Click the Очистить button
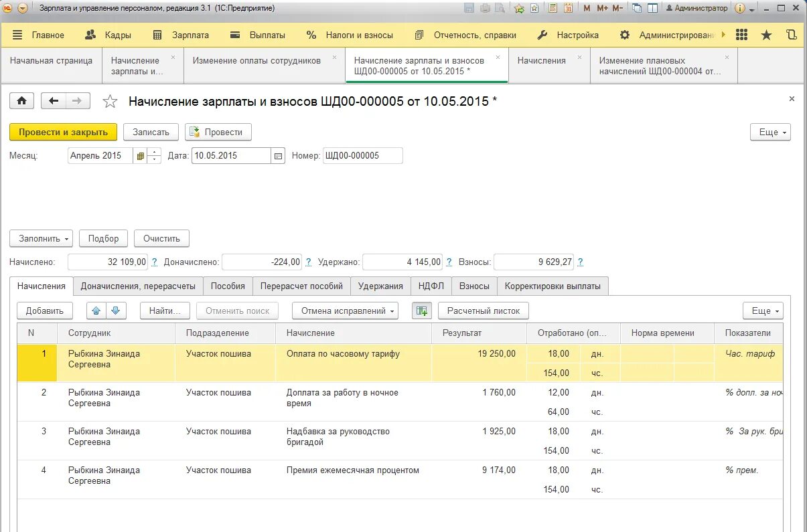The width and height of the screenshot is (807, 532). pyautogui.click(x=161, y=238)
